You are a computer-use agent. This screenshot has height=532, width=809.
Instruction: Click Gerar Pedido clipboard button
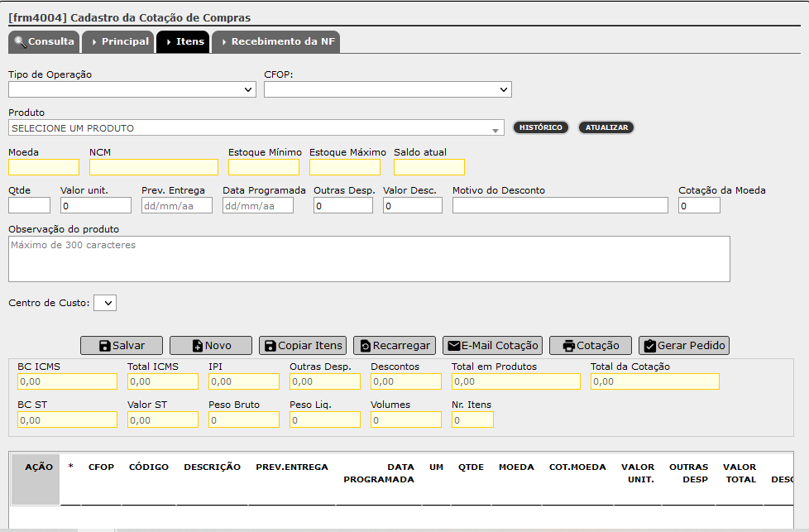[683, 345]
